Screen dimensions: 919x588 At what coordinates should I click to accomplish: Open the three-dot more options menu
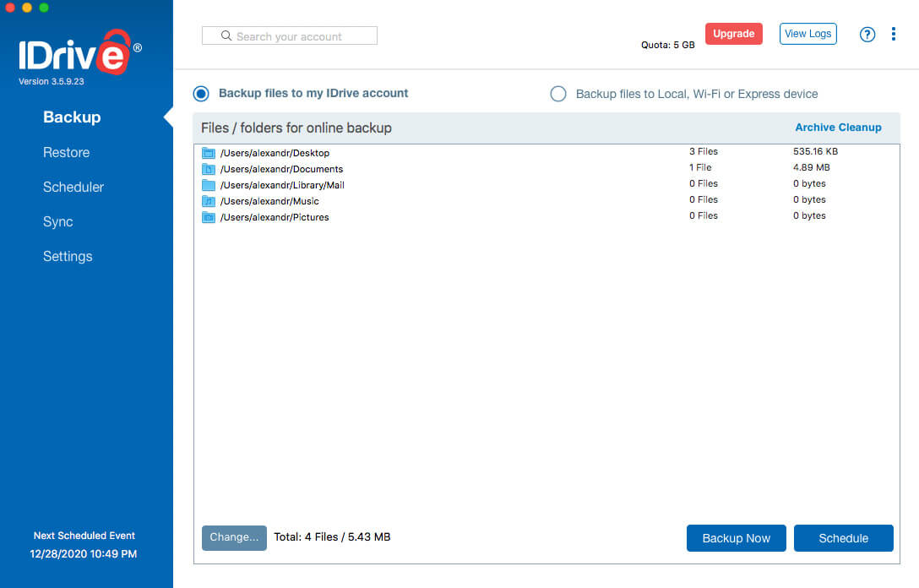tap(894, 35)
